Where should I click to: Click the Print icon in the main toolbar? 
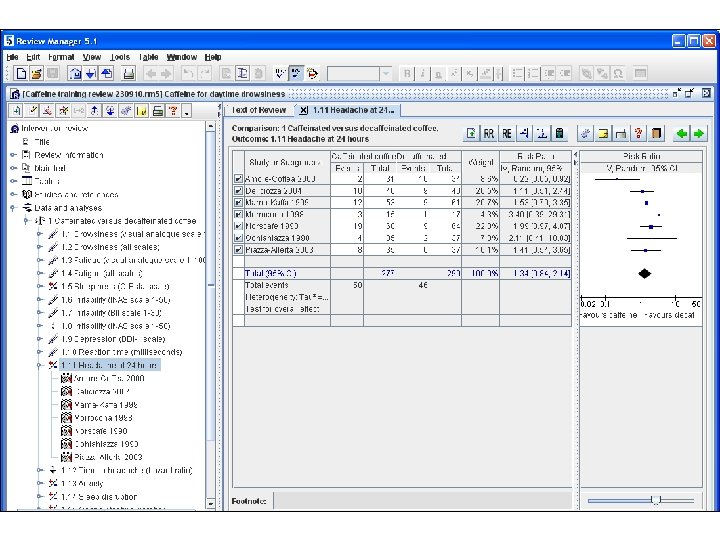[129, 73]
